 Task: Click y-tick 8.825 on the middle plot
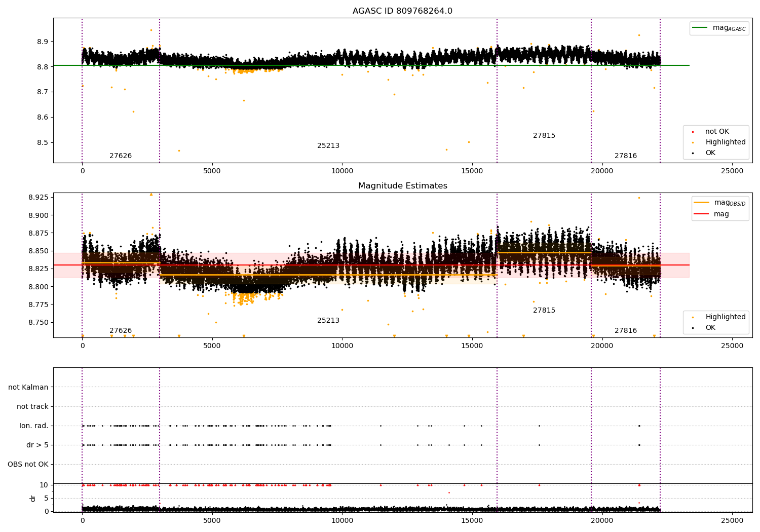pos(39,269)
